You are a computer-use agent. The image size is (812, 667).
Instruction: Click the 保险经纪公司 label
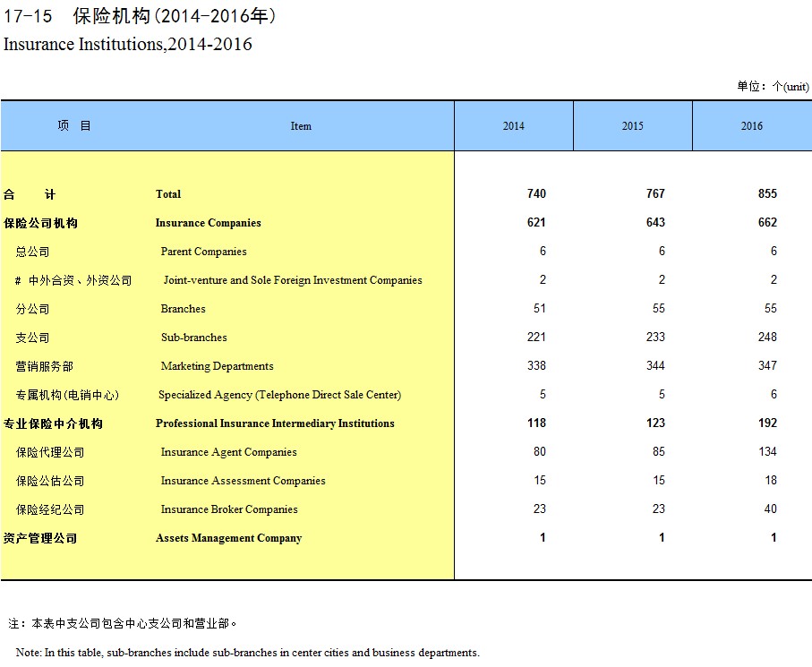pyautogui.click(x=50, y=509)
